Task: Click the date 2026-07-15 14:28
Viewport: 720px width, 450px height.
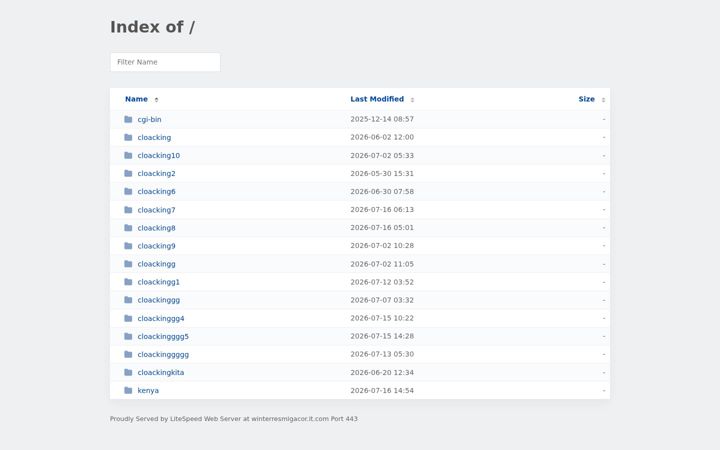Action: tap(382, 336)
